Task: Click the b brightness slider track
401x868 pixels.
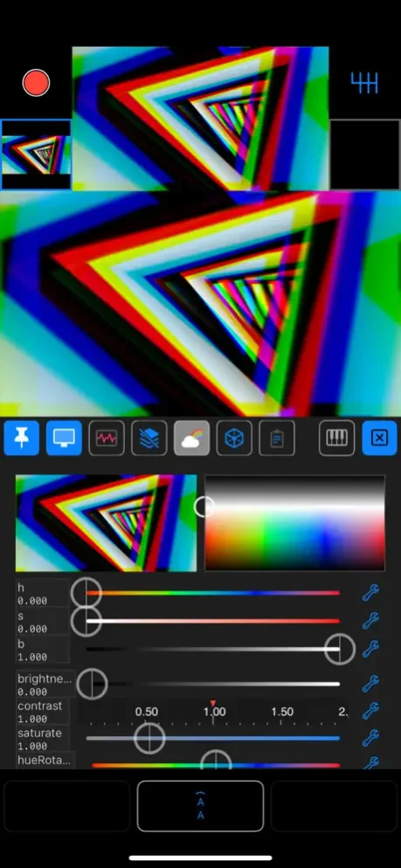Action: [x=212, y=649]
